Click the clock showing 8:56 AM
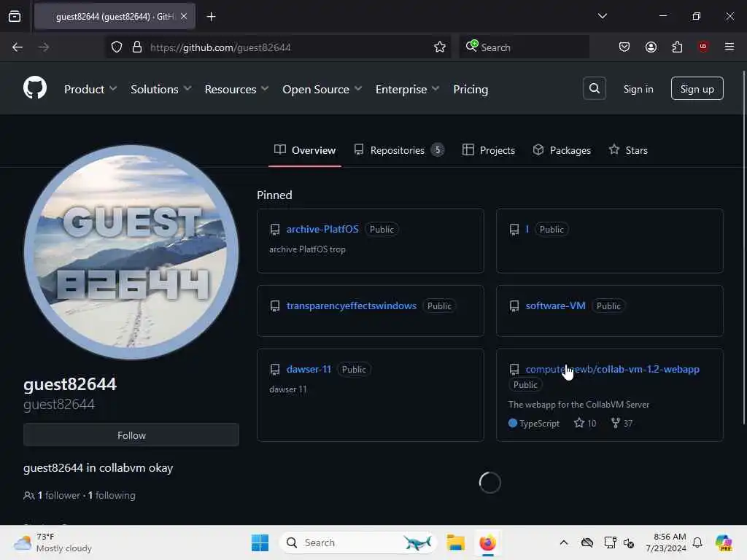747x560 pixels. click(666, 542)
